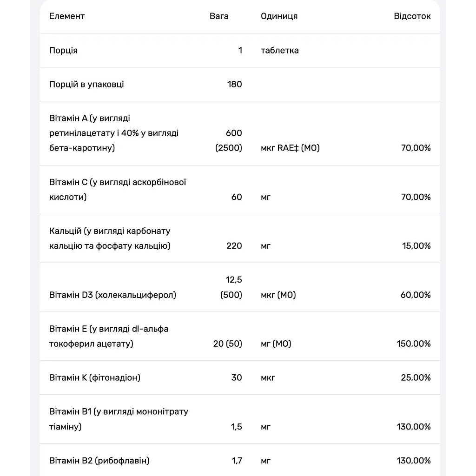
Task: Click the 150,00% vitamin E percentage
Action: coord(413,344)
